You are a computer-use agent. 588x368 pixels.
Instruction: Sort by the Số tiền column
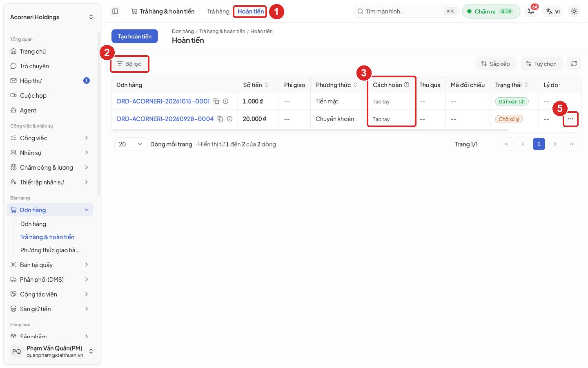click(x=256, y=85)
